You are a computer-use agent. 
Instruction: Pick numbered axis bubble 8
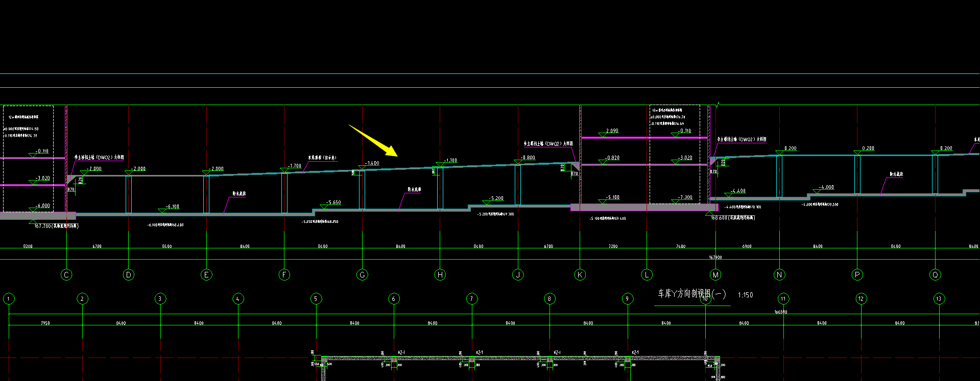pyautogui.click(x=549, y=299)
